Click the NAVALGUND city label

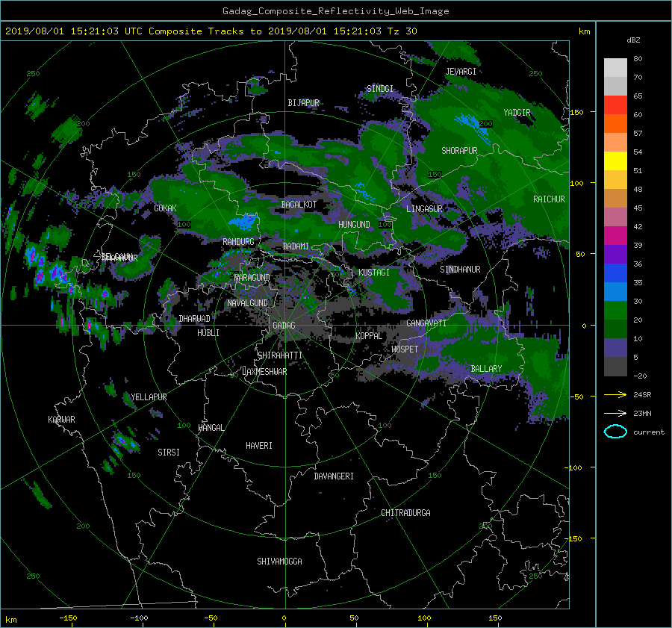[247, 303]
